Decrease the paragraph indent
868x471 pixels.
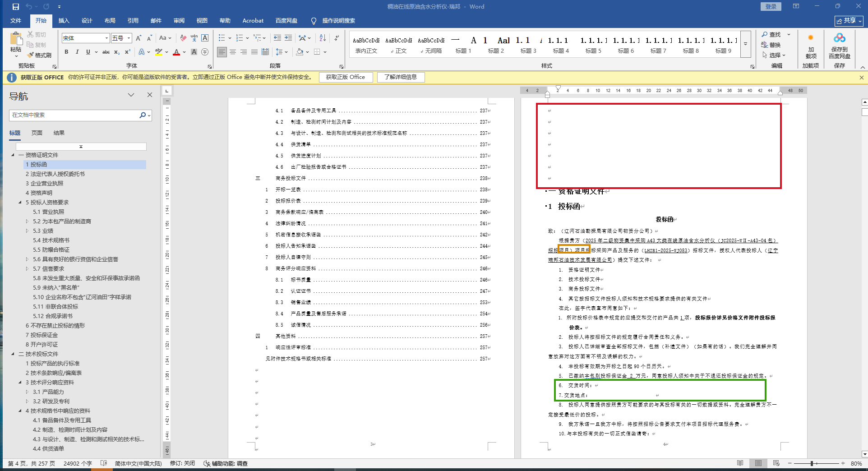tap(277, 38)
